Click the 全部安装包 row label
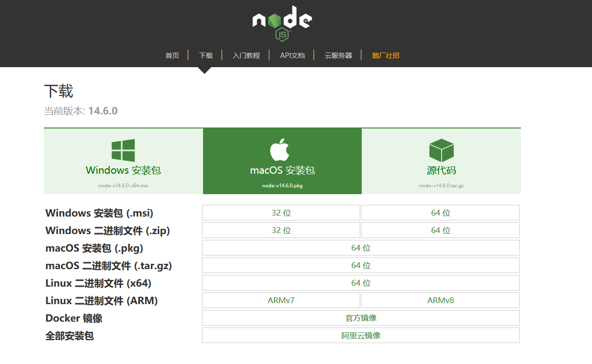592x364 pixels. (70, 336)
